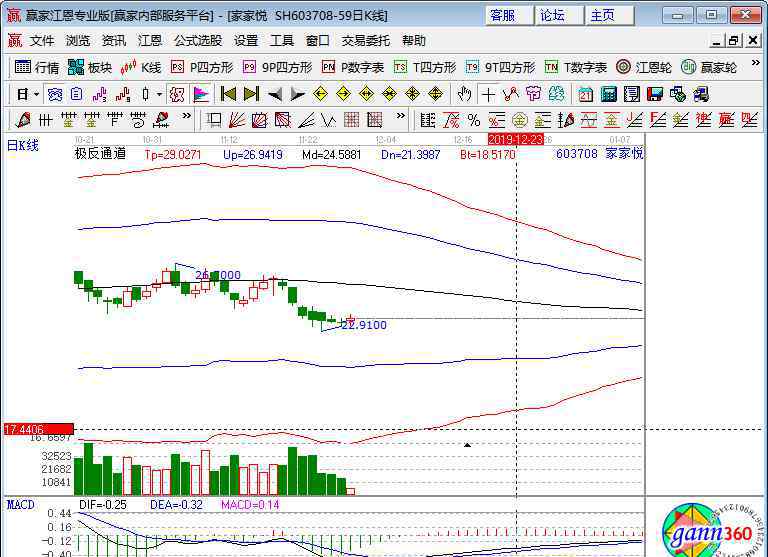
Task: Click the 资 information icon
Action: pyautogui.click(x=54, y=94)
